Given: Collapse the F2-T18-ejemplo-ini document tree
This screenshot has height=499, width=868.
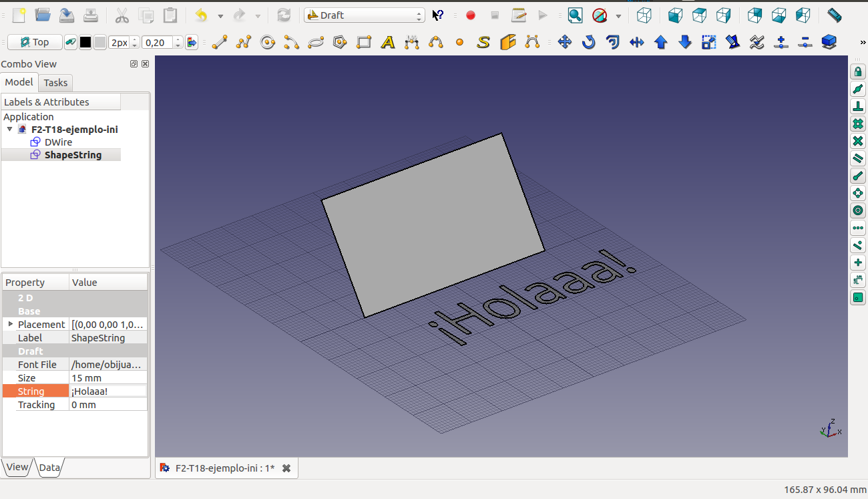Looking at the screenshot, I should click(9, 130).
